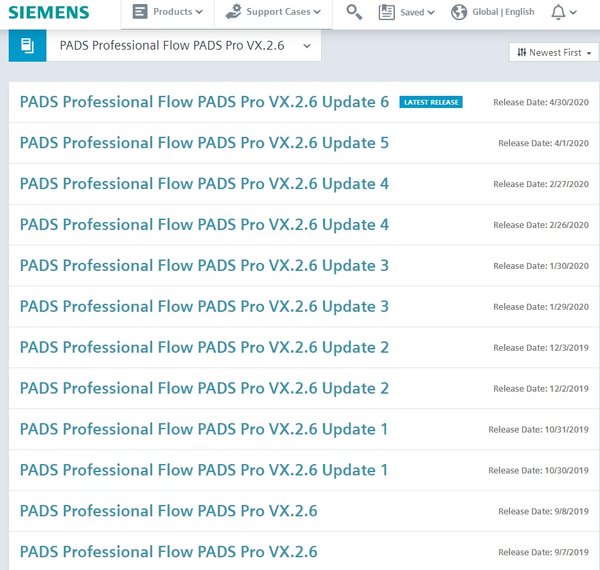
Task: Open the Products menu icon
Action: (140, 11)
